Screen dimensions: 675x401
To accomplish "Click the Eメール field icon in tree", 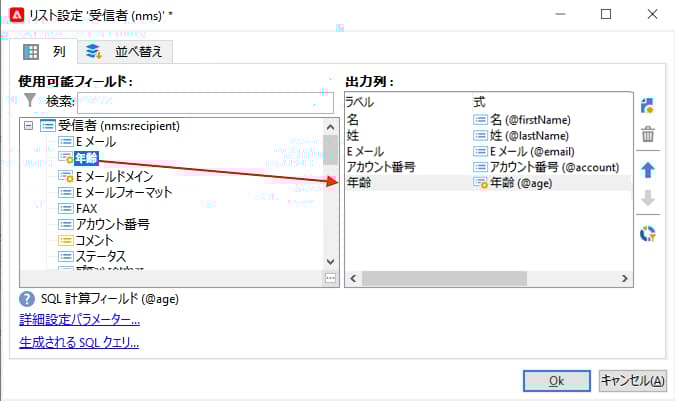I will click(x=66, y=142).
